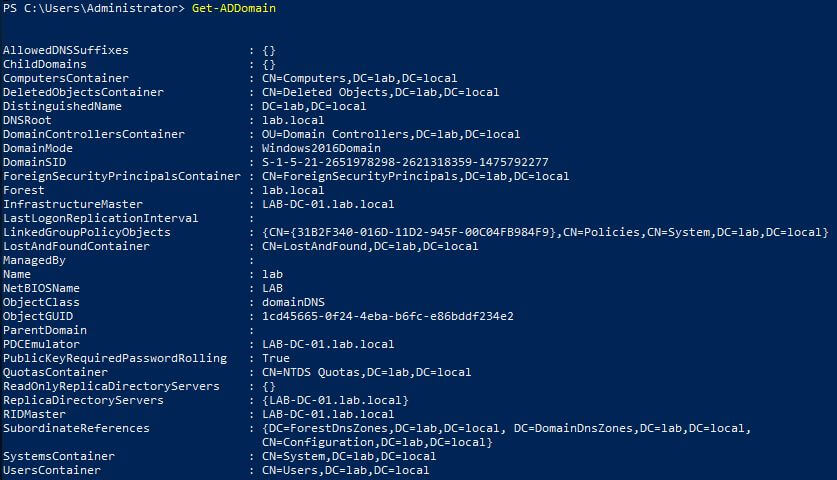Click the NetBIOSName LAB value
This screenshot has height=480, width=837.
tap(272, 288)
